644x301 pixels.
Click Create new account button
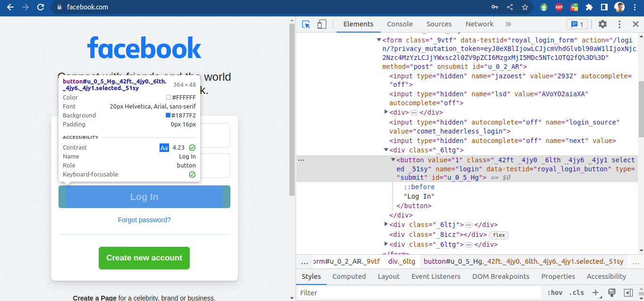(x=144, y=258)
